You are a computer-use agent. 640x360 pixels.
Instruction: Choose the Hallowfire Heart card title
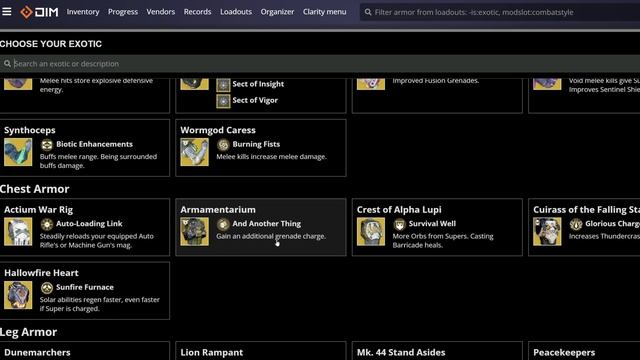click(x=41, y=273)
